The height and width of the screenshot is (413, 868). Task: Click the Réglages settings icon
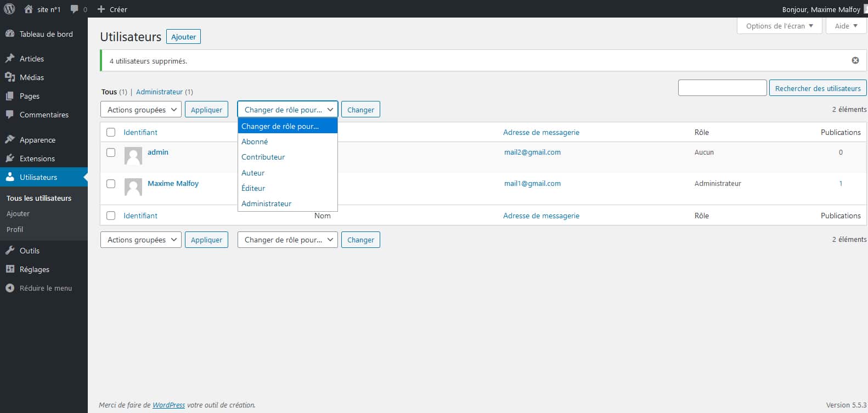click(x=10, y=269)
